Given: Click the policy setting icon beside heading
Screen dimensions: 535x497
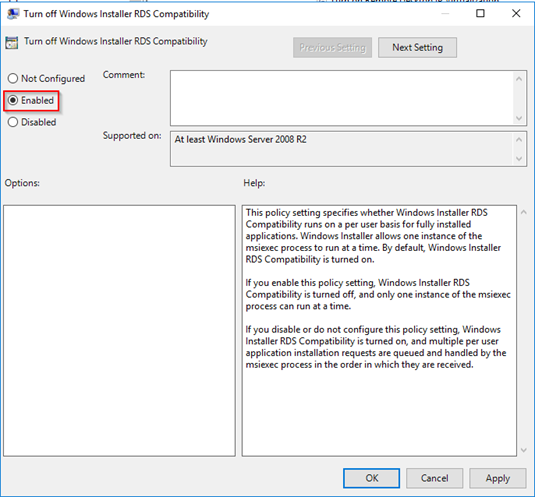Looking at the screenshot, I should (x=12, y=43).
